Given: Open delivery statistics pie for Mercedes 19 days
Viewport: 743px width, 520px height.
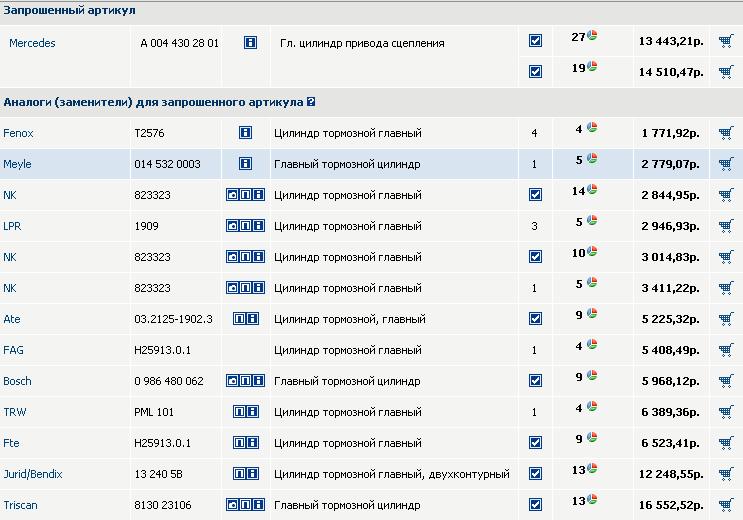Looking at the screenshot, I should point(592,66).
